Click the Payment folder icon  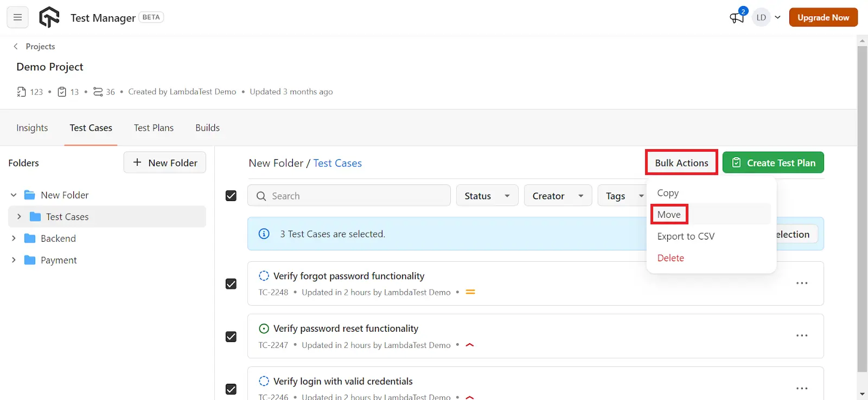tap(30, 260)
